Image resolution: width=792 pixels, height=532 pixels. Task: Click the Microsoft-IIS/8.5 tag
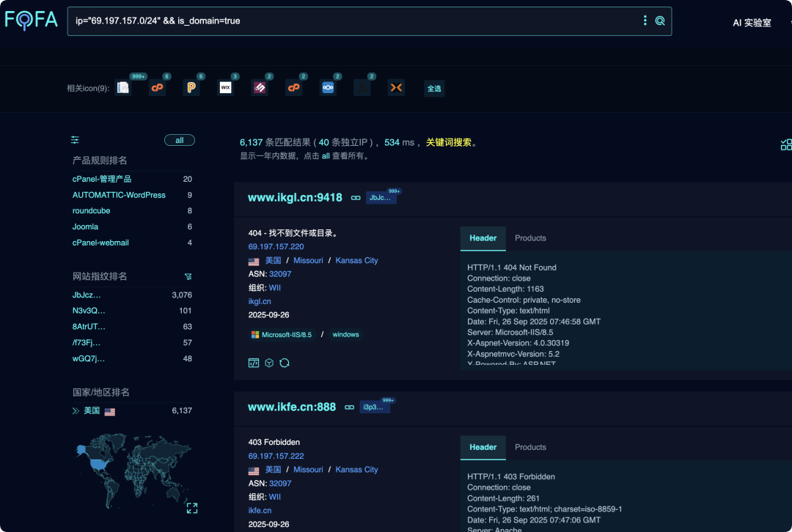pyautogui.click(x=282, y=335)
